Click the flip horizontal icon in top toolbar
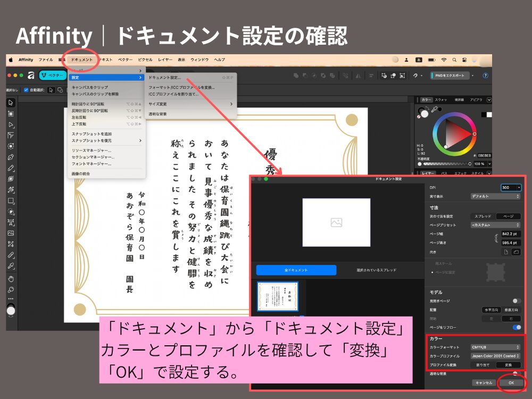Viewport: 532px width, 399px height. (x=358, y=76)
